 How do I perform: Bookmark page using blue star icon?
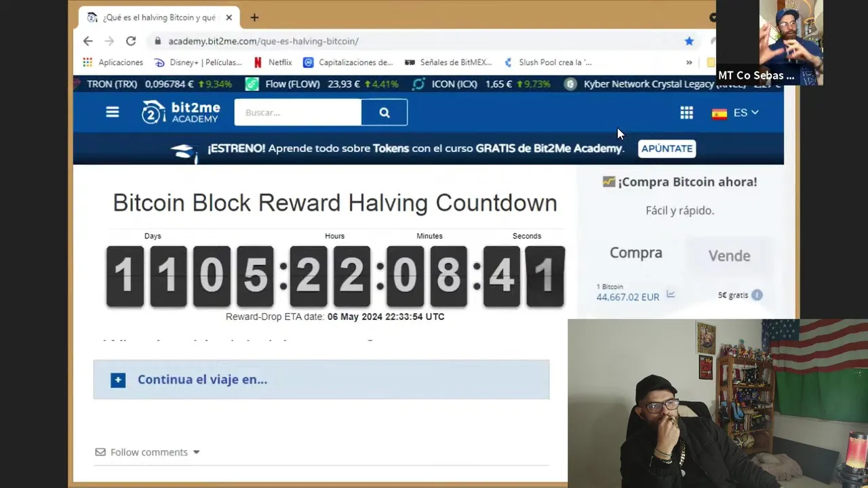click(x=689, y=41)
